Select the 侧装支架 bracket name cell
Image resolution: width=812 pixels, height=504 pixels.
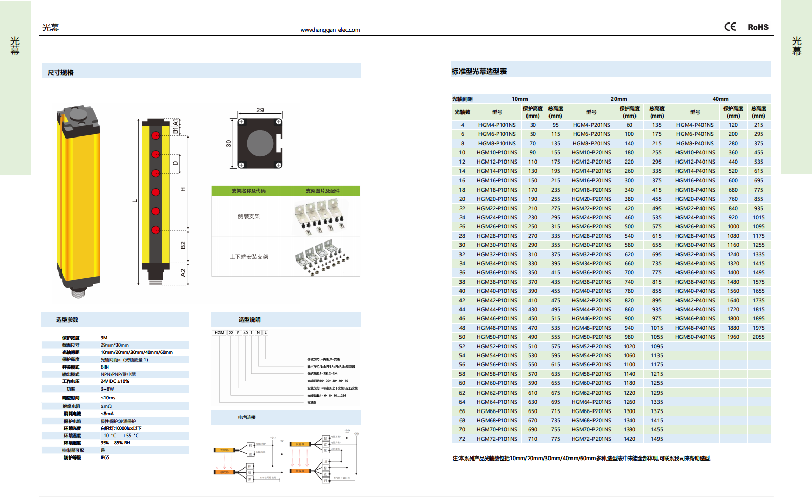pos(249,216)
